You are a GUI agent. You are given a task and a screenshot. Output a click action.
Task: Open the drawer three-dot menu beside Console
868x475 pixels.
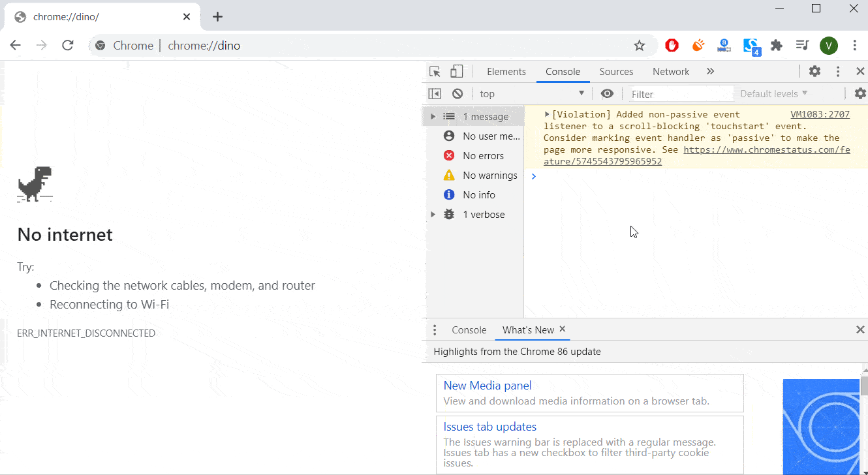pyautogui.click(x=435, y=330)
